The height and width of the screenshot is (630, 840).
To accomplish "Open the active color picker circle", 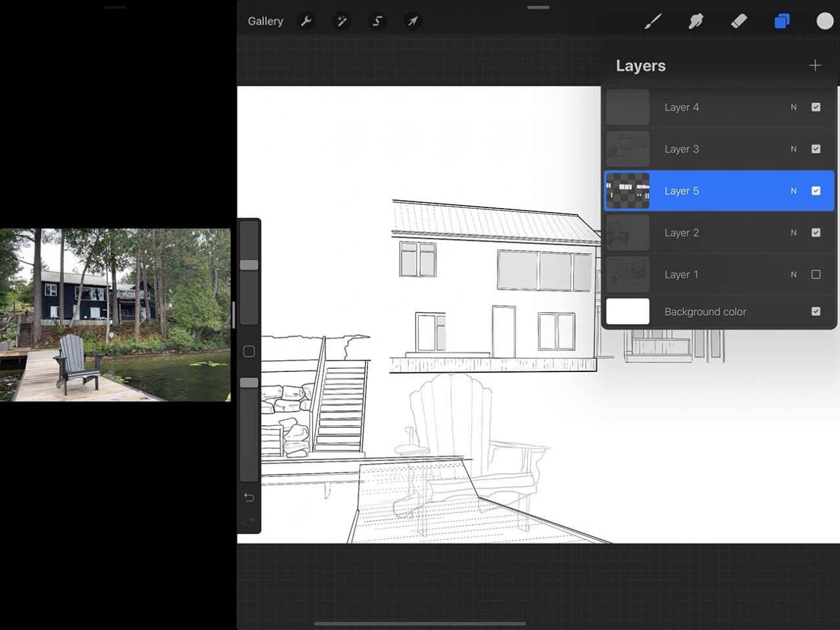I will pyautogui.click(x=824, y=21).
